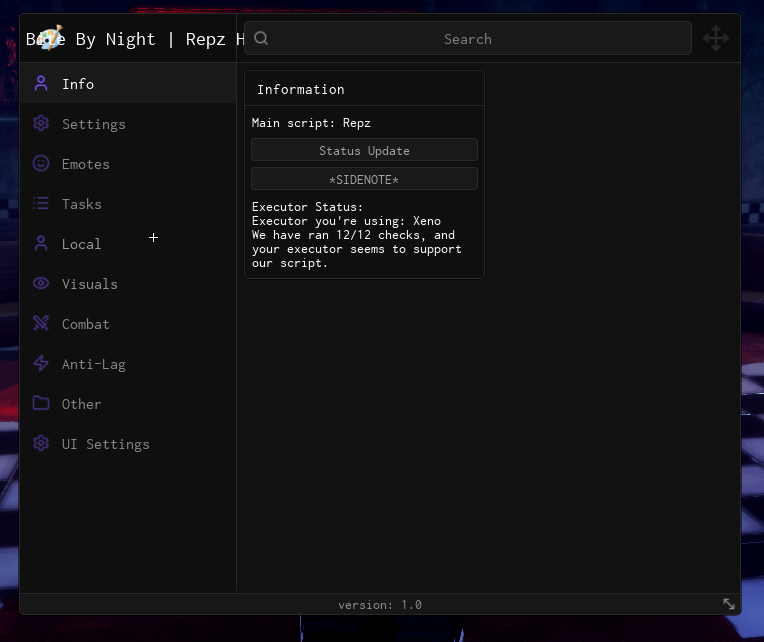Open the Combat tab label
This screenshot has height=642, width=764.
86,324
